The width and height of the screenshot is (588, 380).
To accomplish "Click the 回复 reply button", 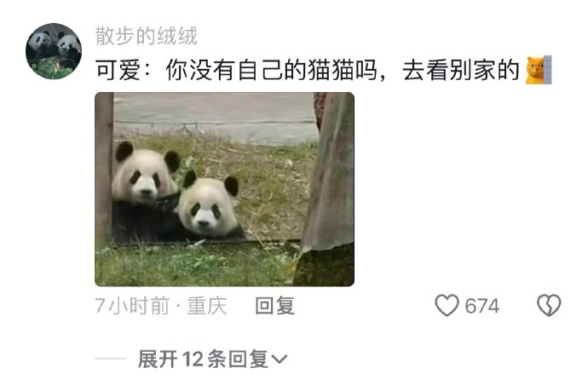I will (274, 306).
